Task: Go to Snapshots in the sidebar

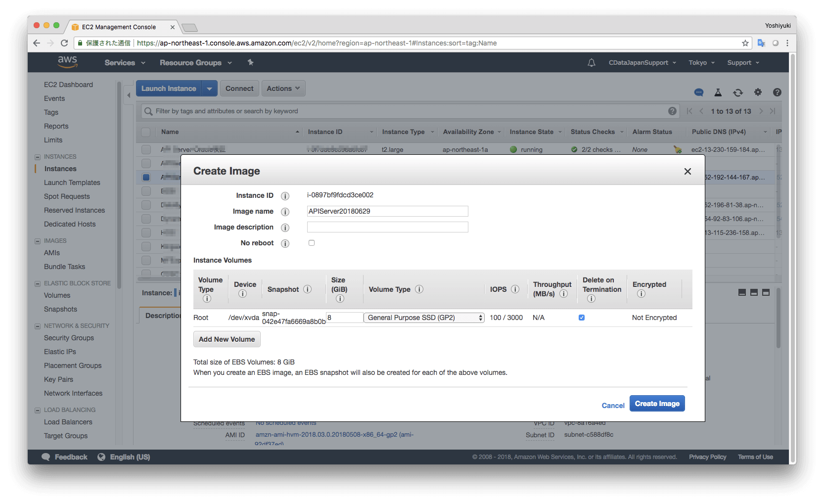Action: 60,309
